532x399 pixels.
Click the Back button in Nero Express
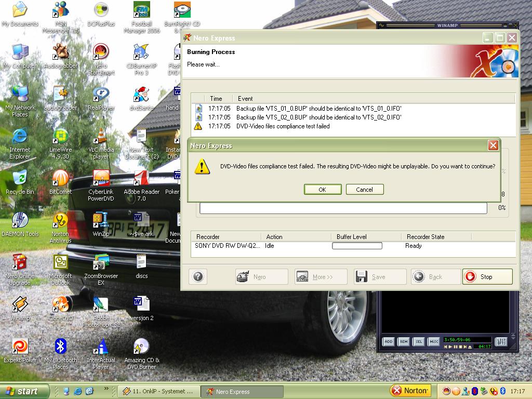[x=436, y=276]
